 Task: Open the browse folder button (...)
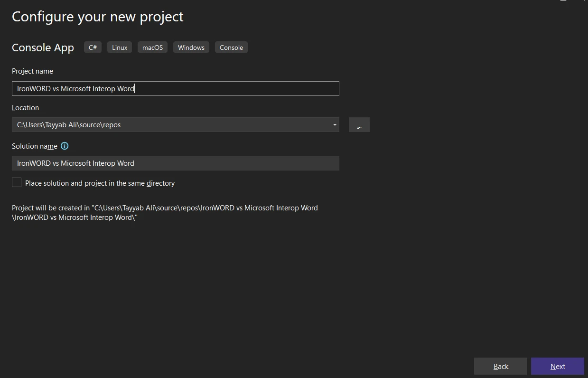pyautogui.click(x=359, y=125)
